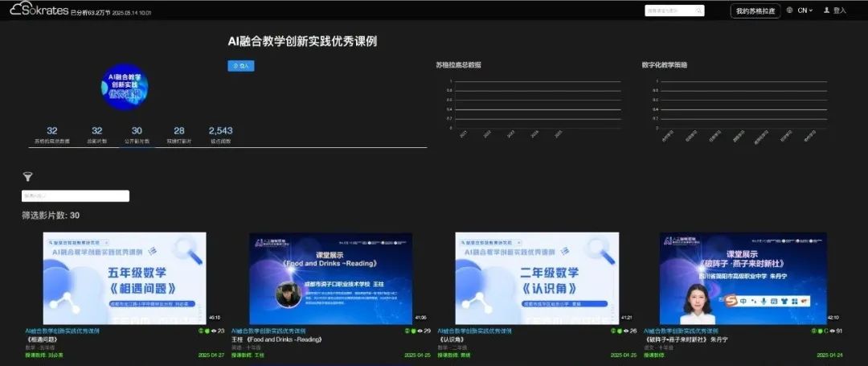Screen dimensions: 868x366
Task: Open the 登入 link in top right corner
Action: (x=840, y=10)
